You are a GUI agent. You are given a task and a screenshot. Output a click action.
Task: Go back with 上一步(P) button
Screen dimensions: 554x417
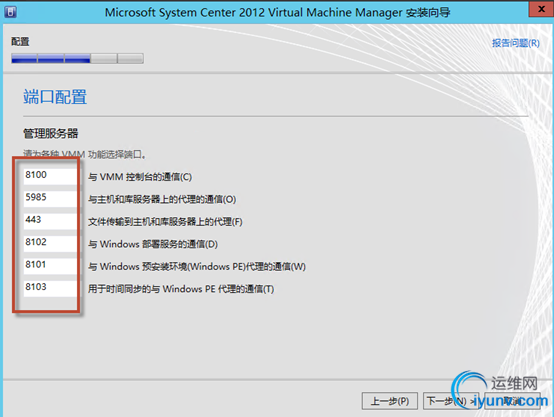coord(390,401)
